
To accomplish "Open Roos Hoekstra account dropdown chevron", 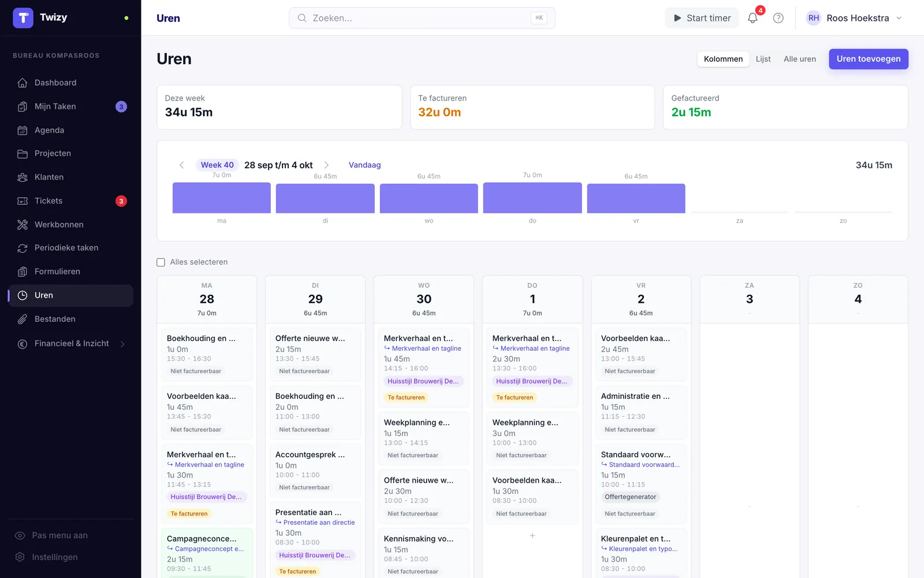I will coord(899,18).
